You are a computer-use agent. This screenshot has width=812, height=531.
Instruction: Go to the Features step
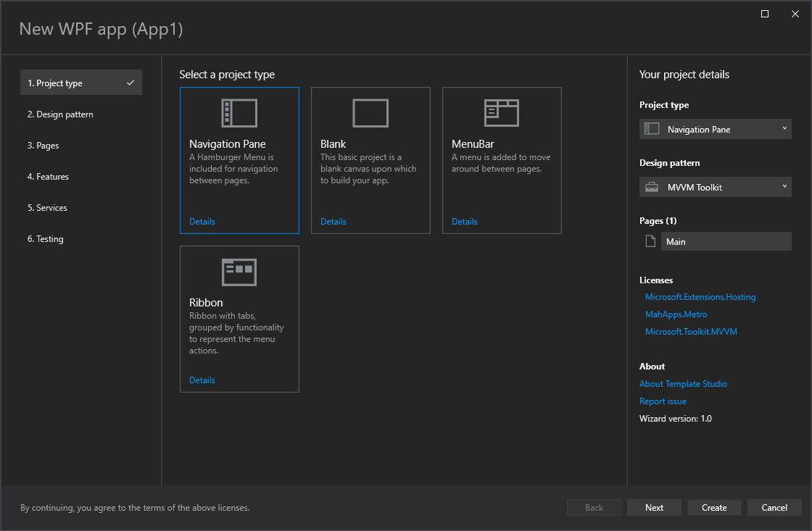point(48,176)
